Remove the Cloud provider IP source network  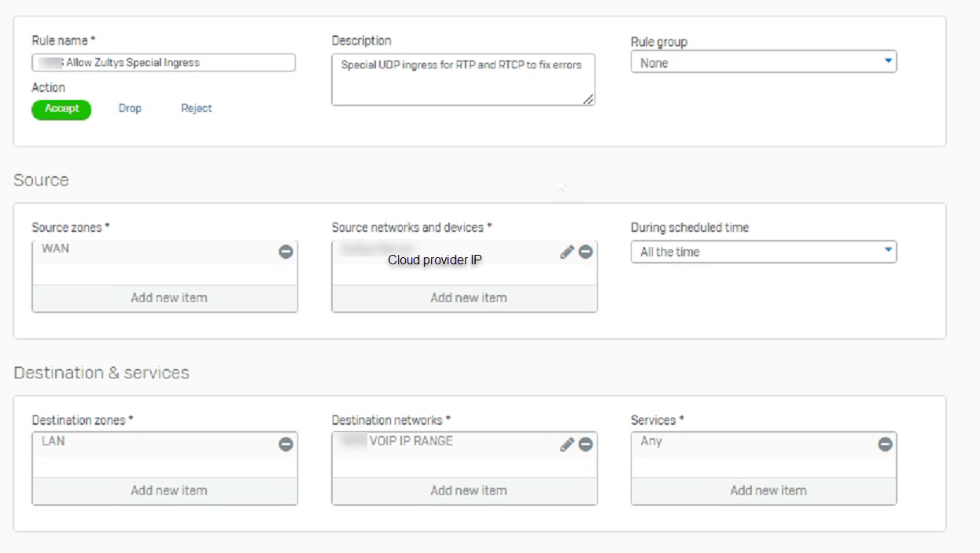(x=585, y=252)
